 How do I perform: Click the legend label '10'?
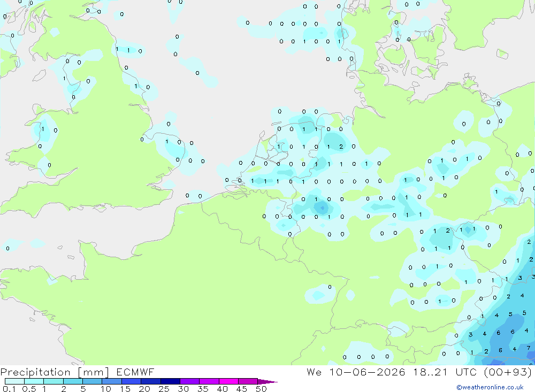pyautogui.click(x=106, y=389)
